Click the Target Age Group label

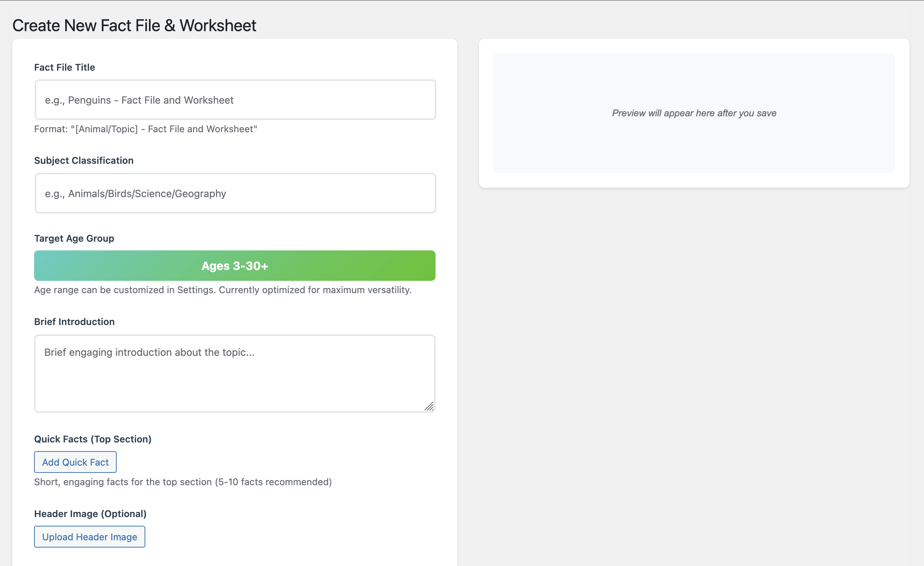click(74, 238)
